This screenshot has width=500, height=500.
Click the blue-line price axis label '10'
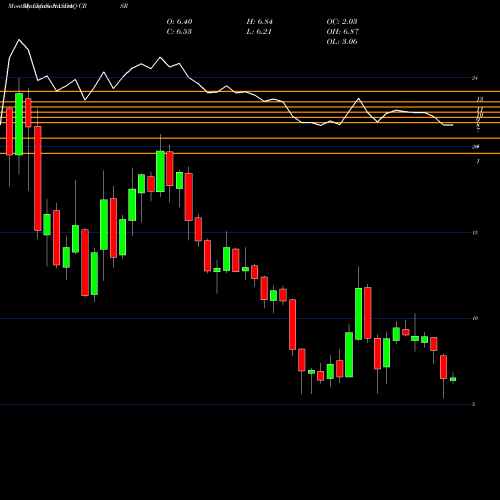point(475,318)
